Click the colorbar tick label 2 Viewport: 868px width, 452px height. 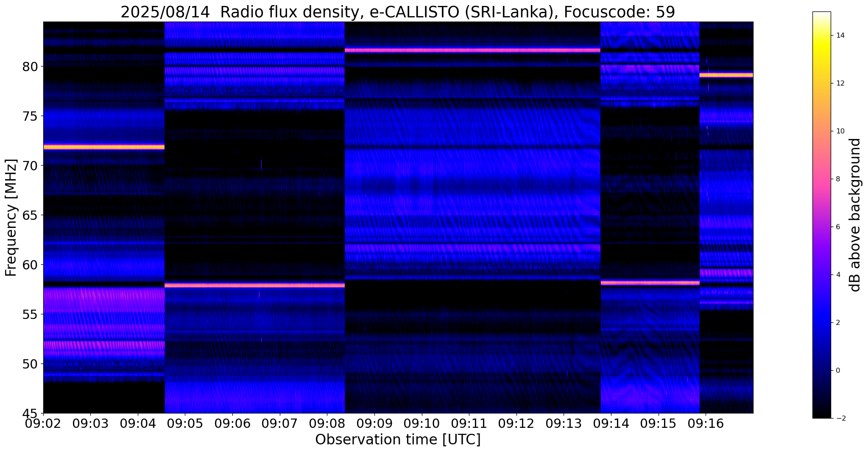click(837, 323)
